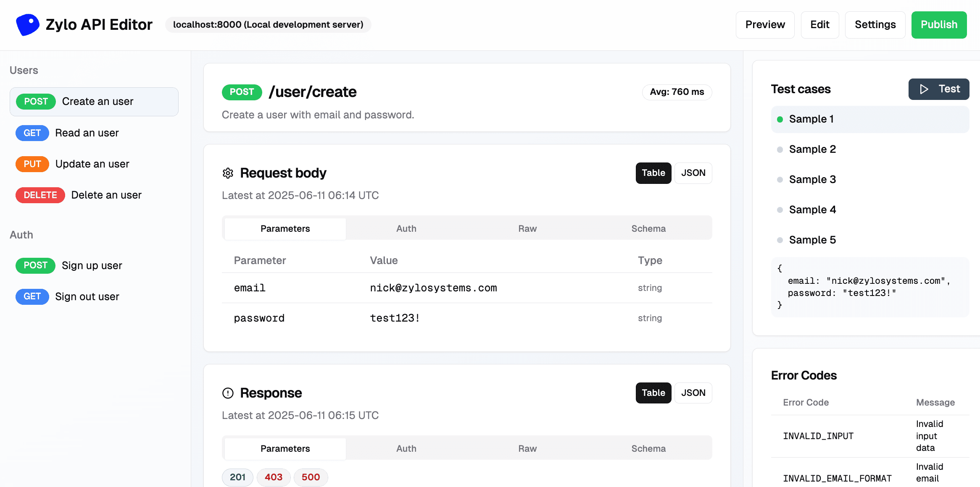Click the DELETE badge on Delete an user
Screen dimensions: 980x487
click(40, 195)
